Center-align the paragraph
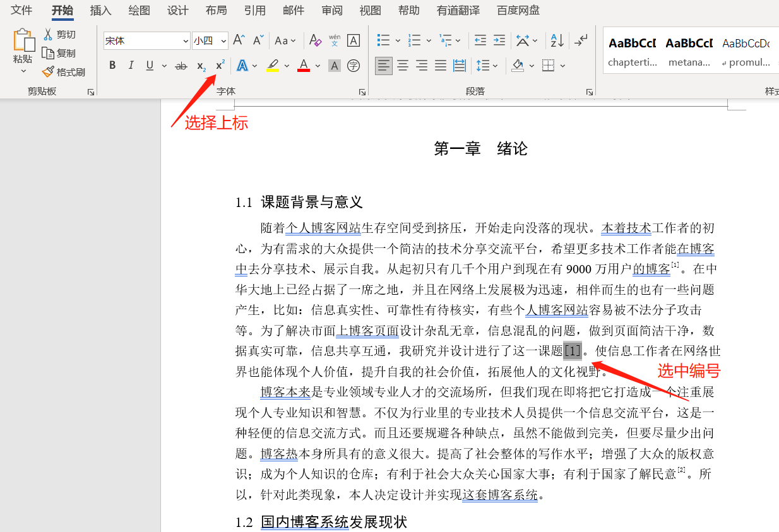The width and height of the screenshot is (779, 532). coord(403,66)
